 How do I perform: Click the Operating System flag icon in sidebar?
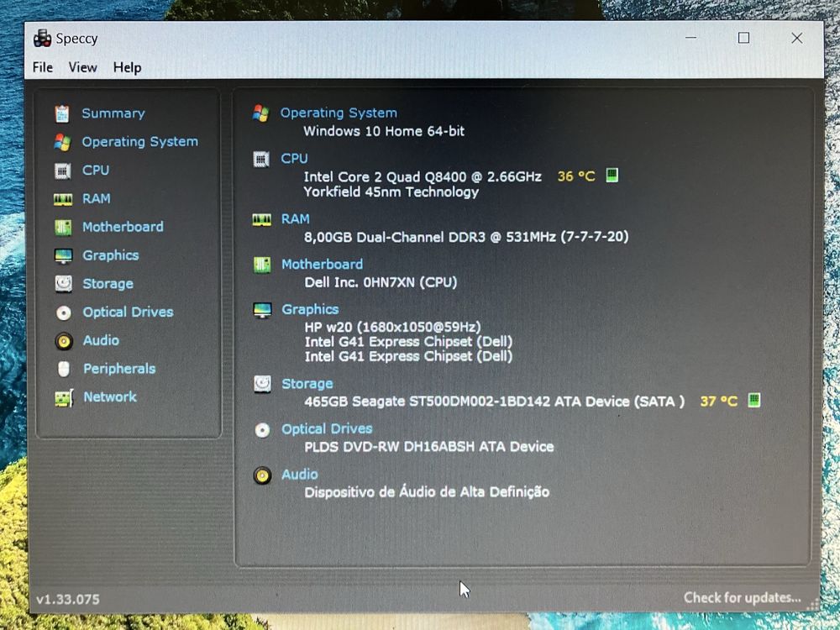click(62, 142)
